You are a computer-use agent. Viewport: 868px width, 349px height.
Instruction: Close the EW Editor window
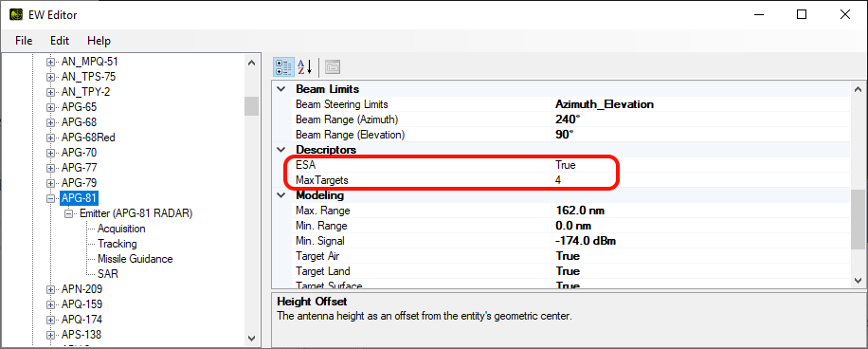click(x=844, y=15)
